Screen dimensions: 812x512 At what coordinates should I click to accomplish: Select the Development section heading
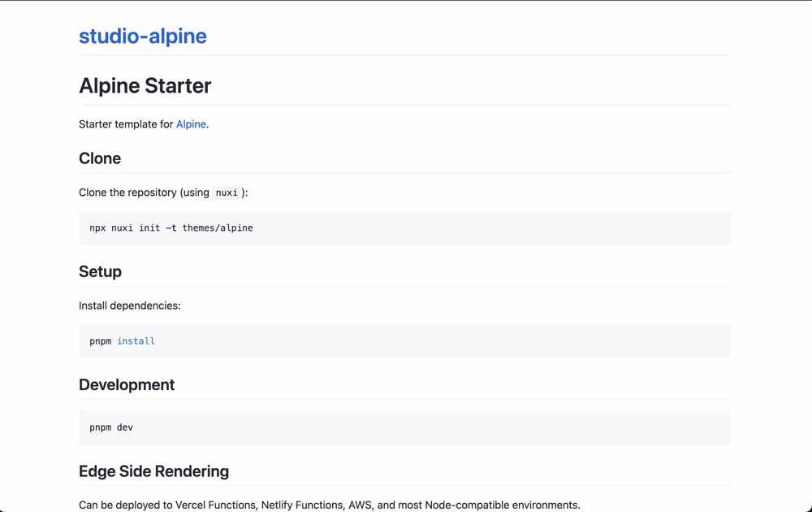click(127, 384)
